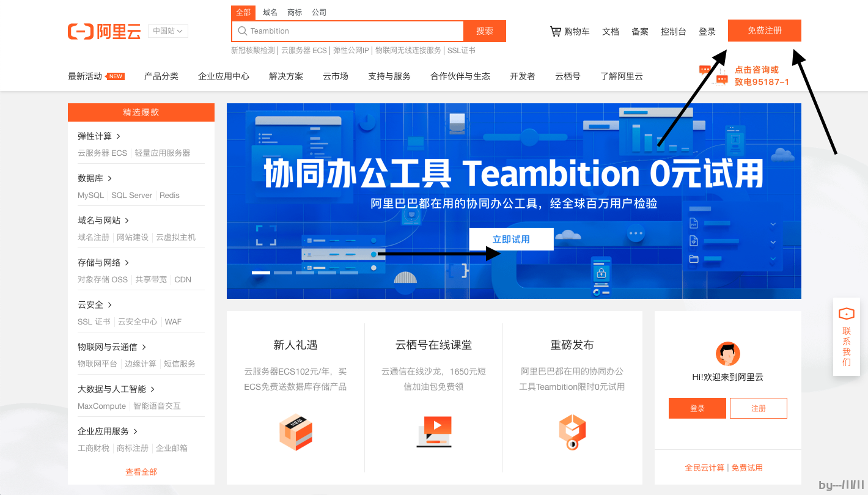Click the user avatar icon
Image resolution: width=868 pixels, height=495 pixels.
pos(728,354)
